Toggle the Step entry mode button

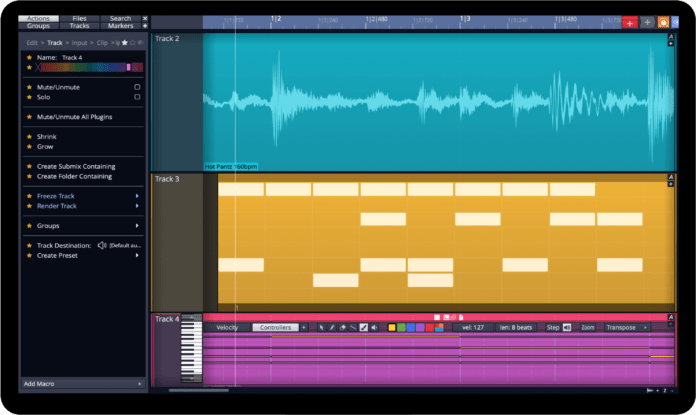click(558, 327)
